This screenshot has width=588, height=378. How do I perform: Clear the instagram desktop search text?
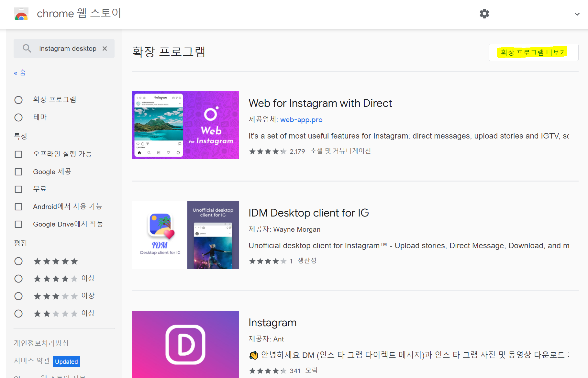point(105,49)
